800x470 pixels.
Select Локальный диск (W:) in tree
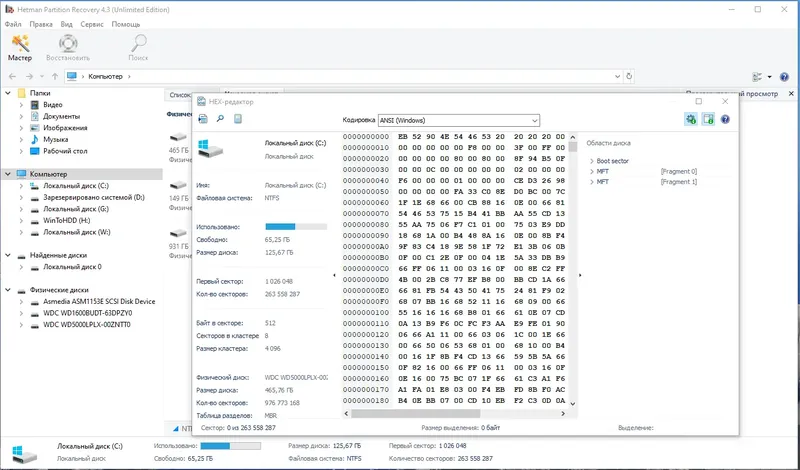(x=77, y=232)
